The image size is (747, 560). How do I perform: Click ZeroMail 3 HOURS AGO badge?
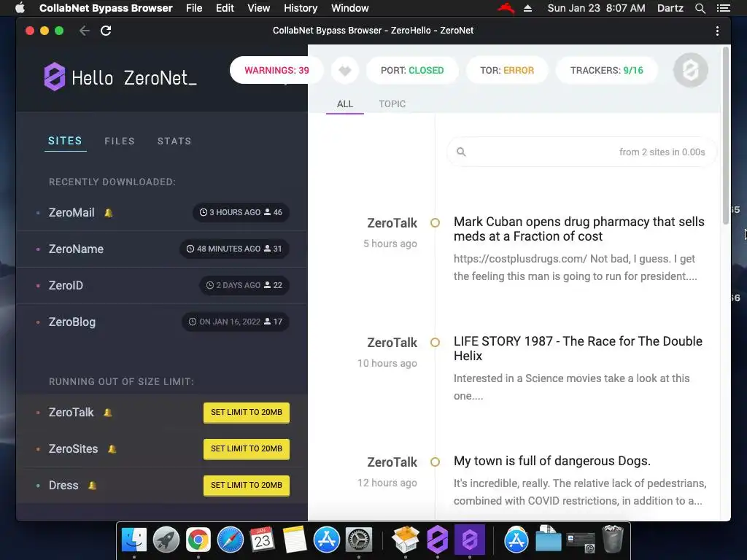point(241,212)
